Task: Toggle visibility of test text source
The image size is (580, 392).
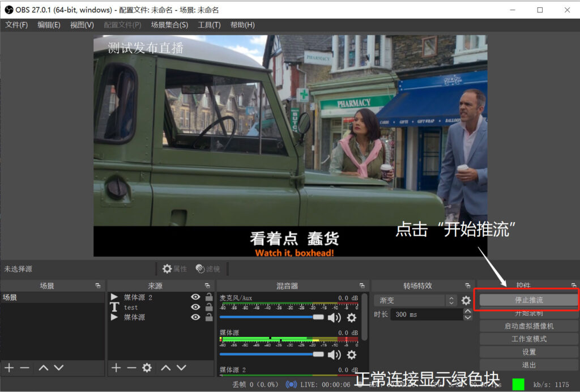Action: click(195, 307)
